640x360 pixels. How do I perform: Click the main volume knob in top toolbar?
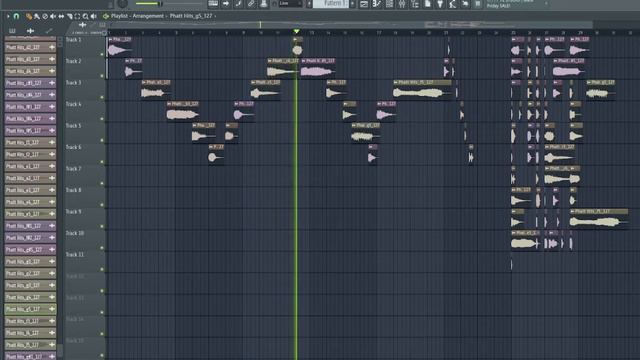(x=122, y=4)
